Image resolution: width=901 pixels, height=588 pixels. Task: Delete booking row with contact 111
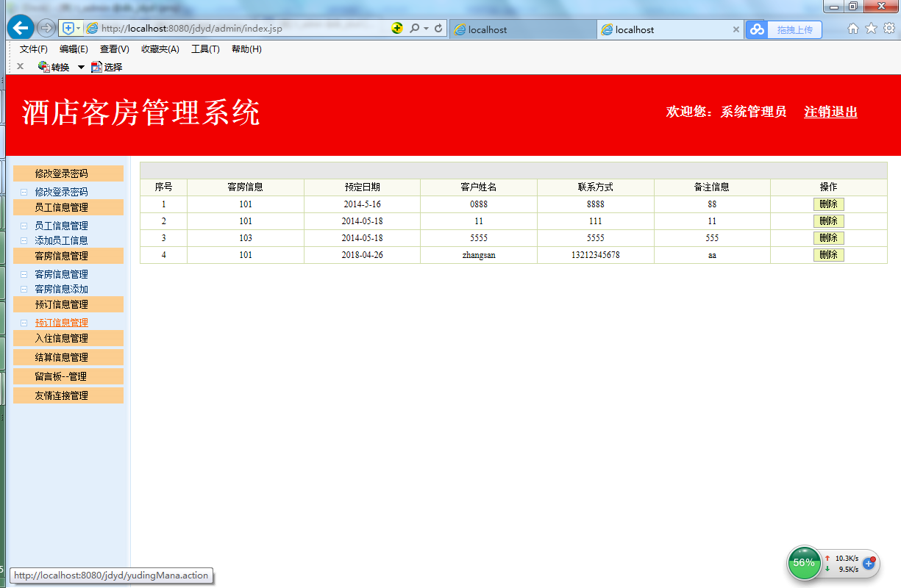coord(829,221)
